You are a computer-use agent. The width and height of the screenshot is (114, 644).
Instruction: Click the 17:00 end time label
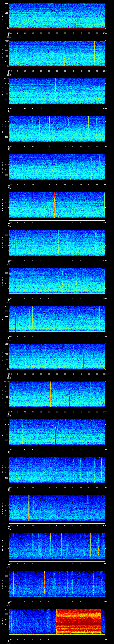tap(105, 33)
